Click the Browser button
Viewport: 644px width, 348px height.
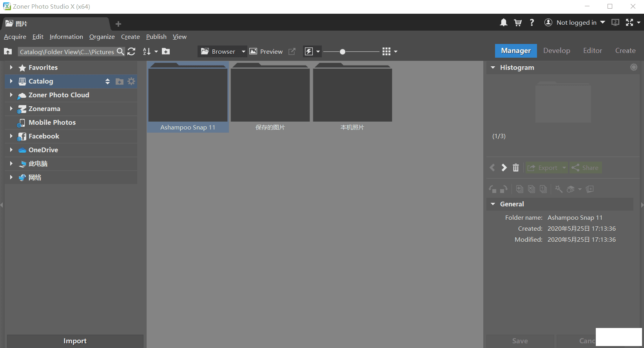[218, 51]
